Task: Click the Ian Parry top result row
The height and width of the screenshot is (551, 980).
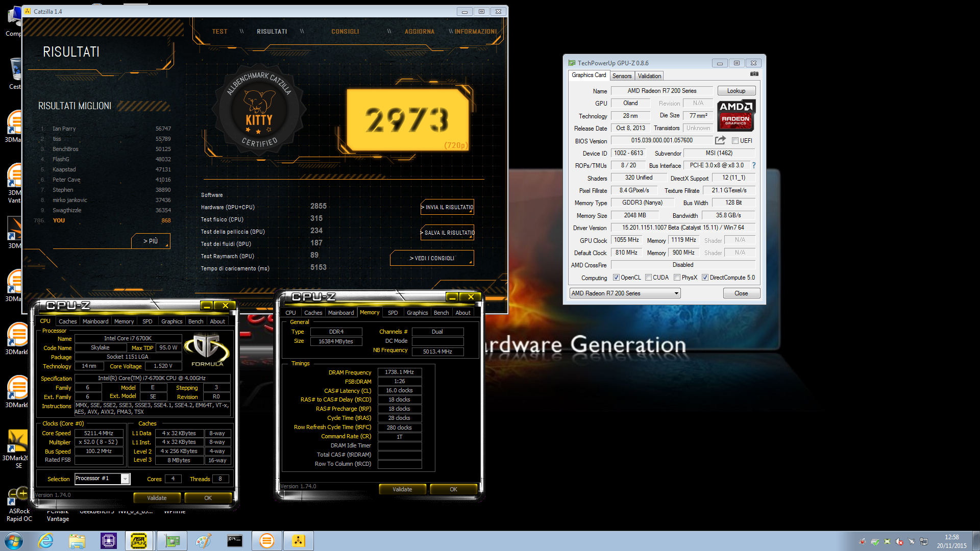Action: (106, 129)
